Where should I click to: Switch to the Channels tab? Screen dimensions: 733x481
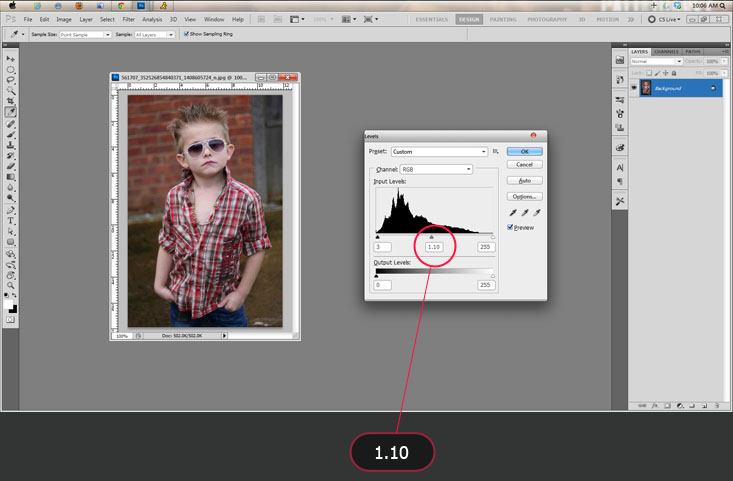(x=666, y=51)
